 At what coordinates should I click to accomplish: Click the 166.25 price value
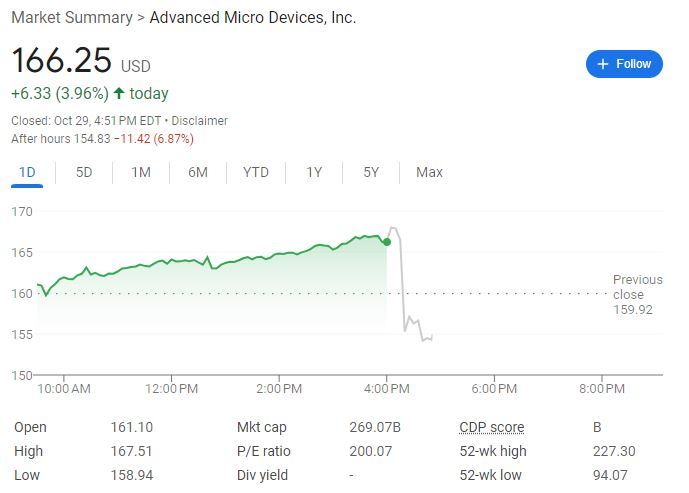coord(61,60)
